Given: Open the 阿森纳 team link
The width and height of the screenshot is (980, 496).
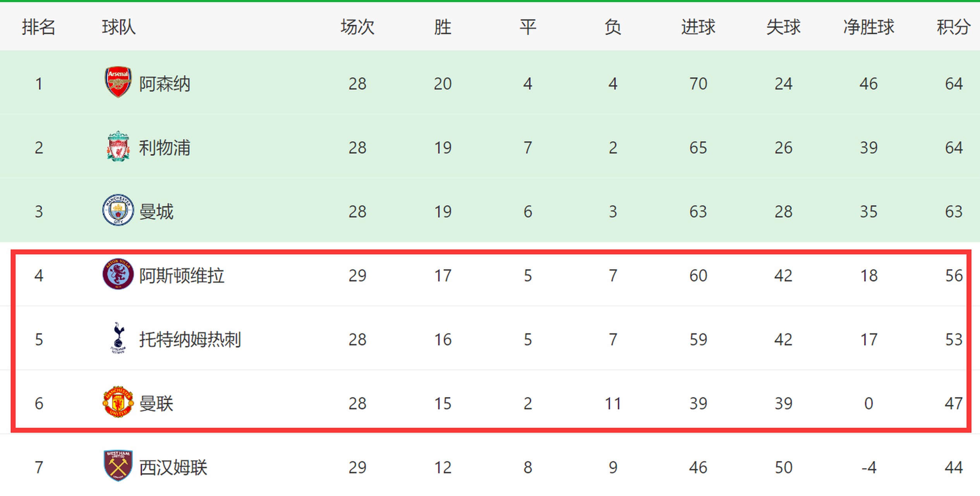Looking at the screenshot, I should (x=165, y=84).
